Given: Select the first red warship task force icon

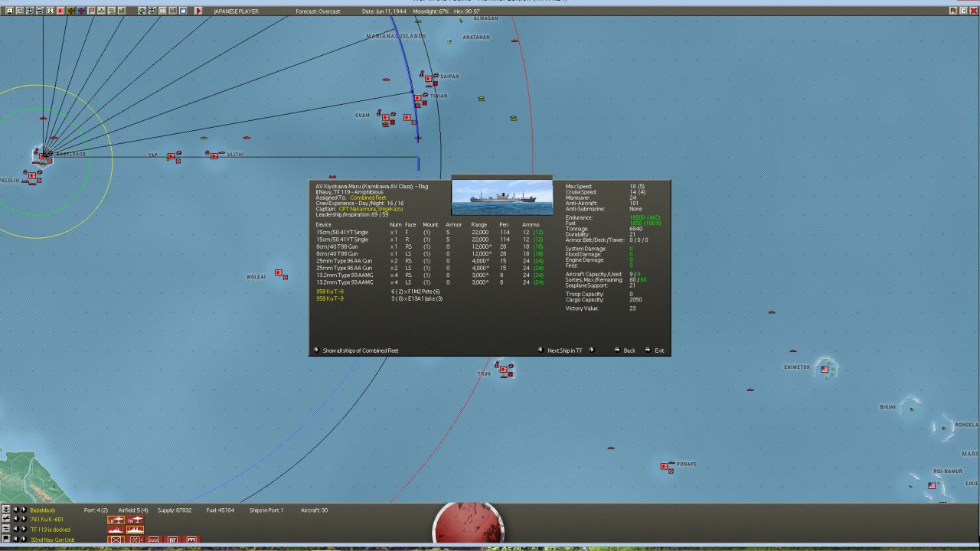Looking at the screenshot, I should 116,530.
